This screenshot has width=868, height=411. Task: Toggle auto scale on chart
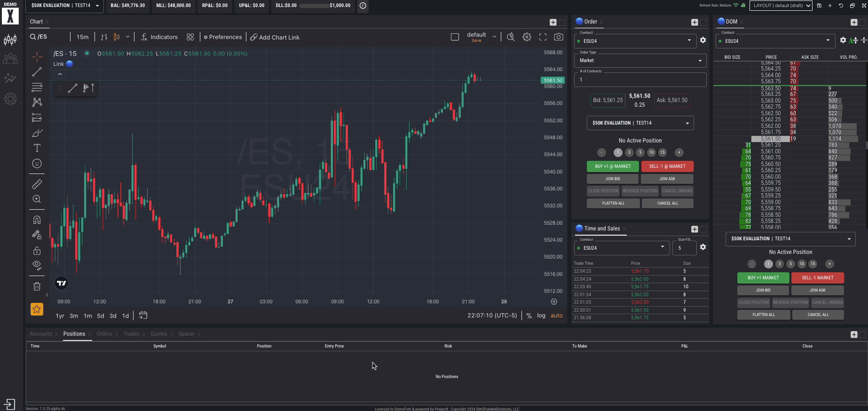556,316
